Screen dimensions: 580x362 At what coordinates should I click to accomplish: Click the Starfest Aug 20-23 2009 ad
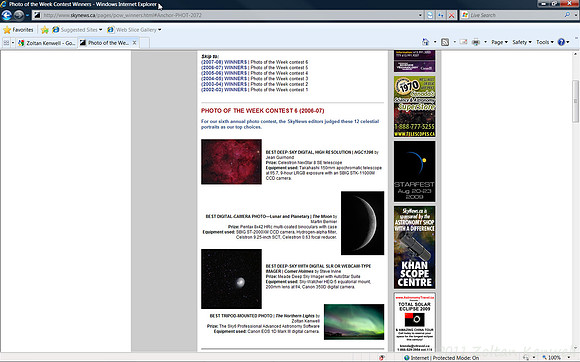pos(415,171)
